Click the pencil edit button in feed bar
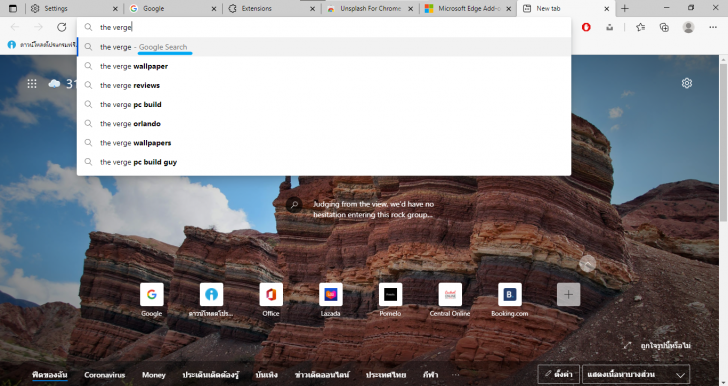The image size is (728, 386). click(559, 374)
